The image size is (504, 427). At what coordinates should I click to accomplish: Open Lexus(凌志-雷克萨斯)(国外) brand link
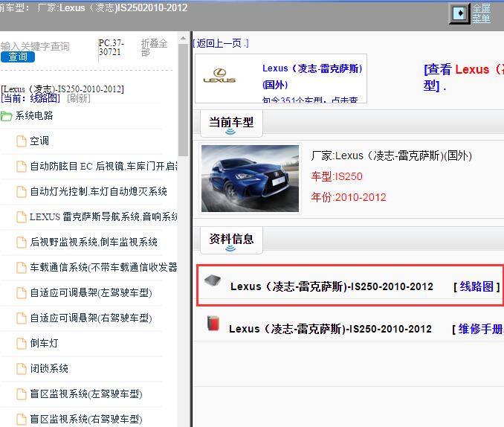coord(312,77)
